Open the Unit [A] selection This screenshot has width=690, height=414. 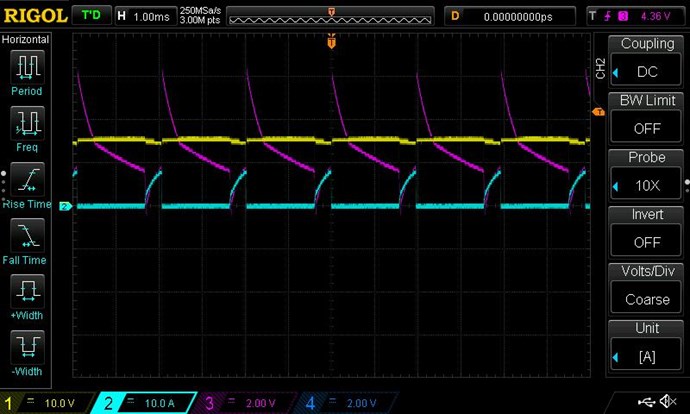pyautogui.click(x=646, y=356)
